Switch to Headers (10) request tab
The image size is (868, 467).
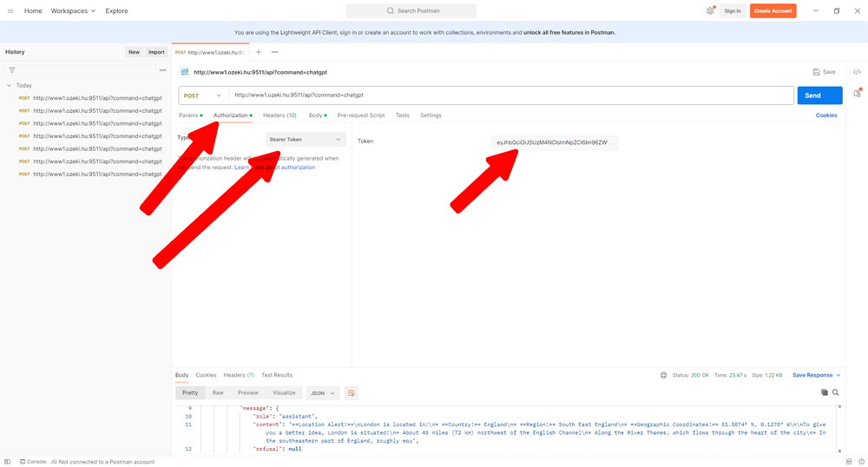(x=279, y=115)
